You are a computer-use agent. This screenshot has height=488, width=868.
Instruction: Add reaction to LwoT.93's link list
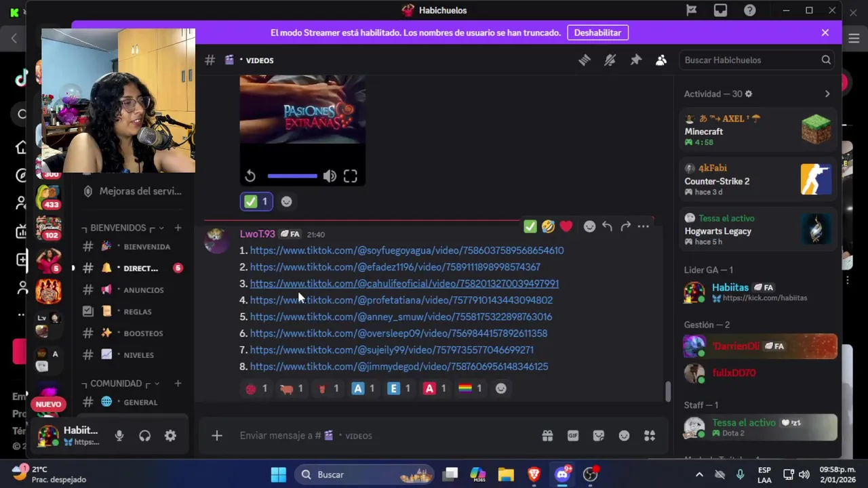tap(501, 388)
